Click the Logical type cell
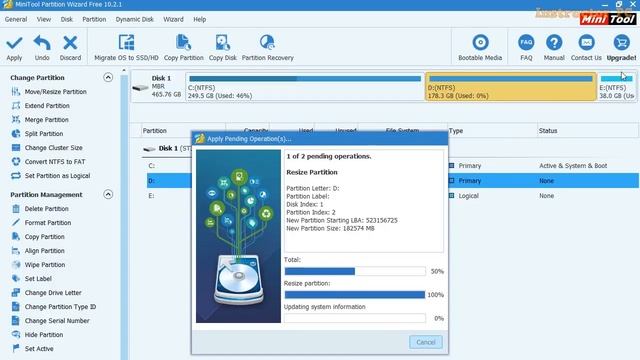The image size is (640, 360). pyautogui.click(x=468, y=196)
